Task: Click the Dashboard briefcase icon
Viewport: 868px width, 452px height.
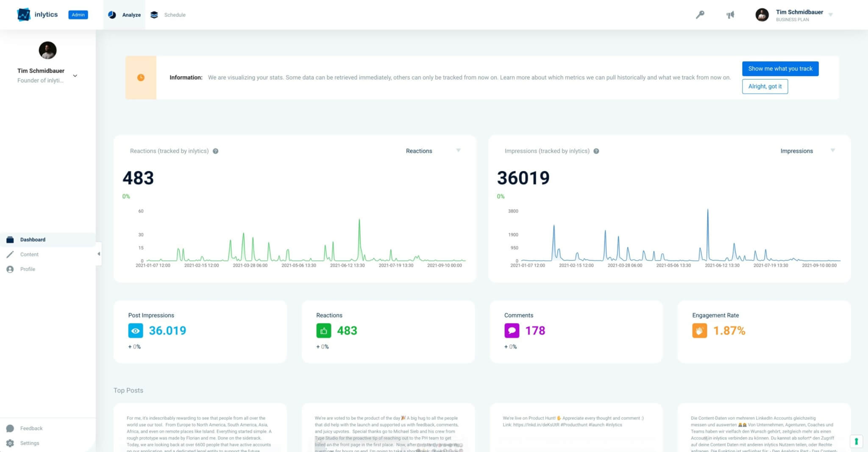Action: 10,240
